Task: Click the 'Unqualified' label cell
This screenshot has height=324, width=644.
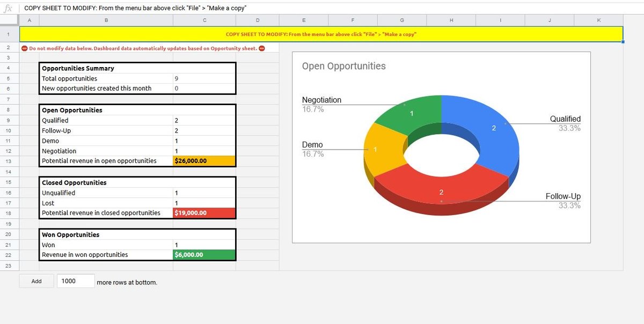Action: [106, 193]
